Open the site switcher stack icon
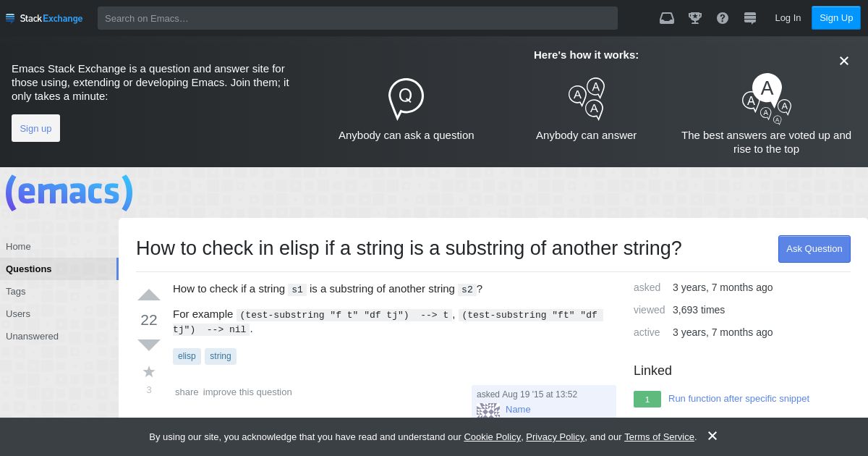This screenshot has width=868, height=456. tap(750, 18)
